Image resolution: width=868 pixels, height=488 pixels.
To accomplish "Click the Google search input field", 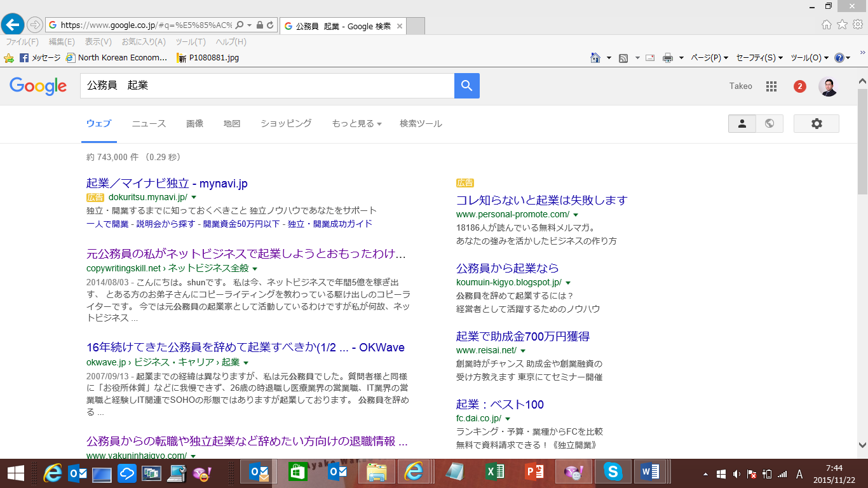I will click(x=267, y=86).
